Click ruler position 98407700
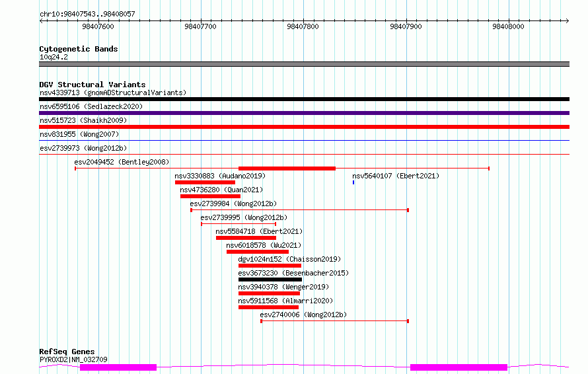Image resolution: width=588 pixels, height=374 pixels. [201, 26]
